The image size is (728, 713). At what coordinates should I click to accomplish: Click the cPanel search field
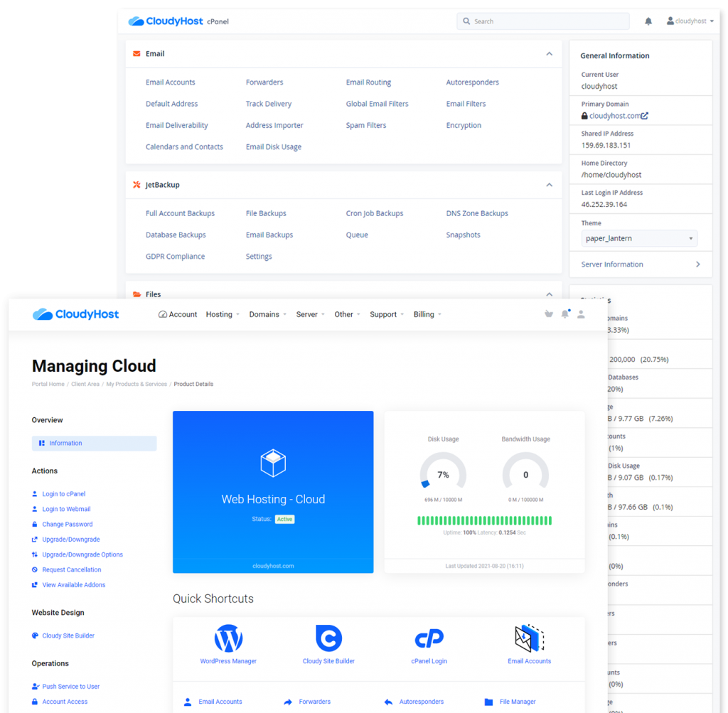(x=542, y=21)
